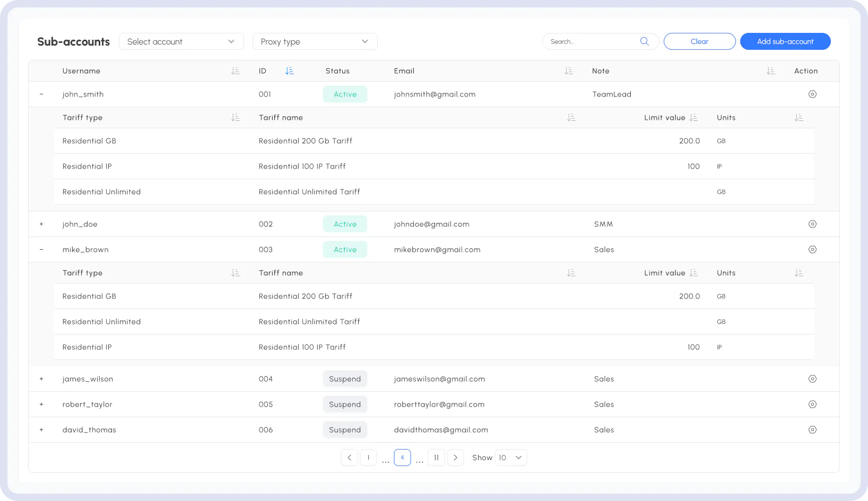Go to next page arrow

point(456,458)
